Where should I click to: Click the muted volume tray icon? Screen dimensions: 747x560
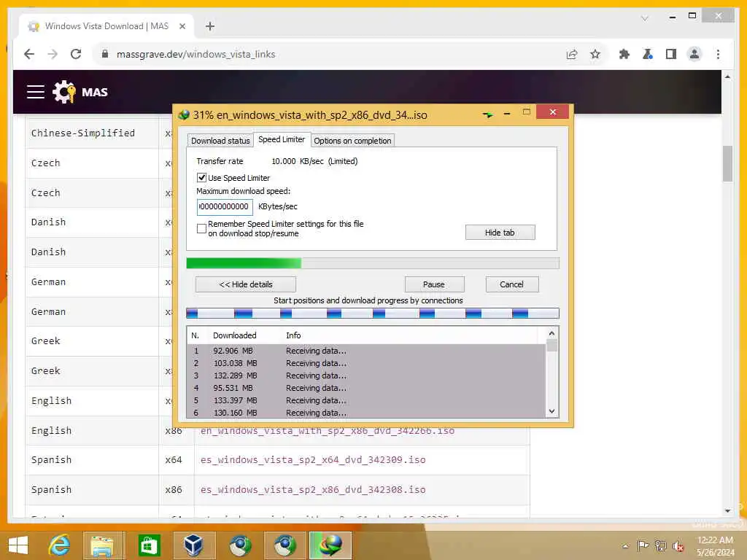[678, 545]
